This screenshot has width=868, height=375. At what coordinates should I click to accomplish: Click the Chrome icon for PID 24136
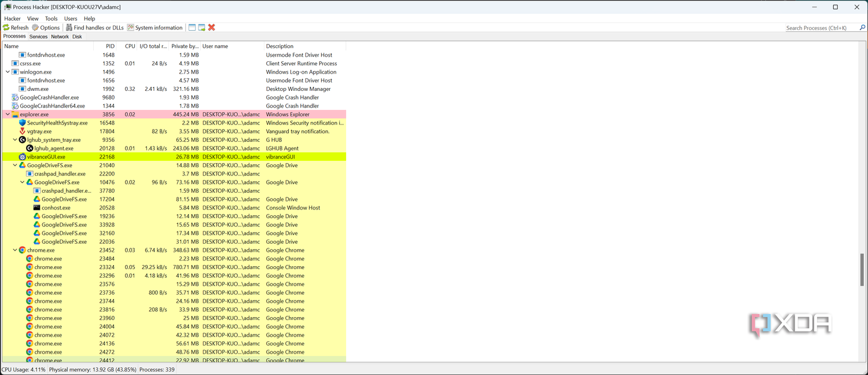tap(30, 343)
